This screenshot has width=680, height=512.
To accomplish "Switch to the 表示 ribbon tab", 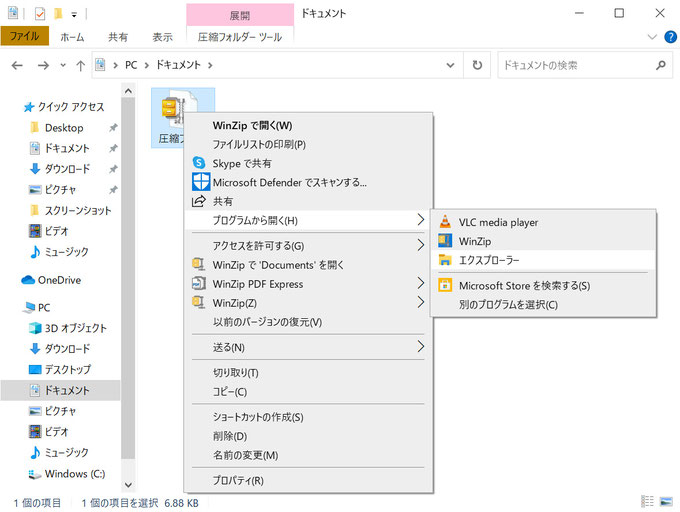I will pyautogui.click(x=163, y=37).
